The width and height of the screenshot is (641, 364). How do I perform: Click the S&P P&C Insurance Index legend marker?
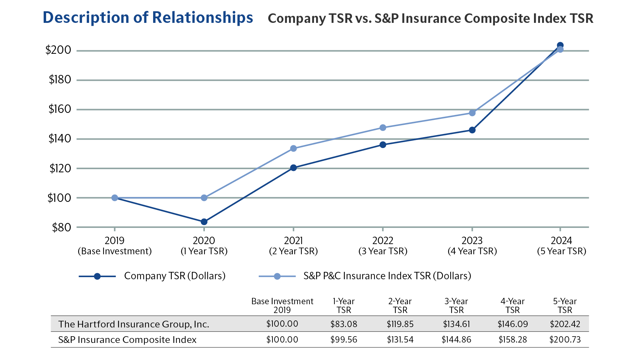click(x=277, y=276)
